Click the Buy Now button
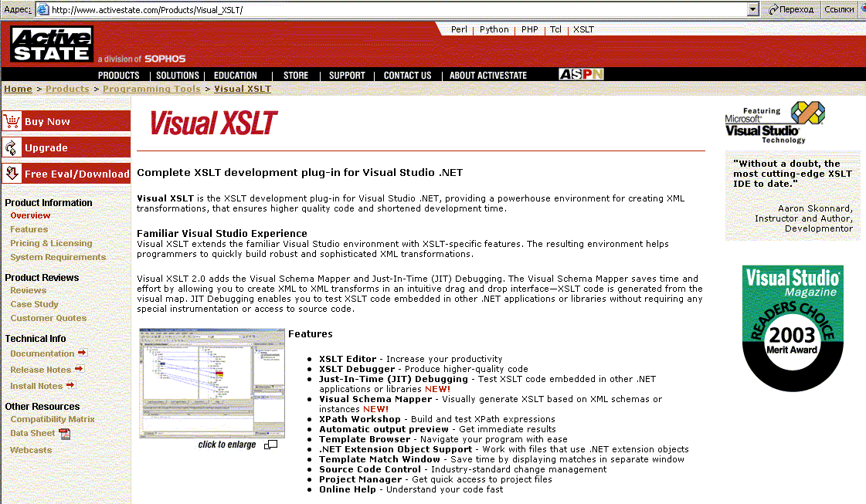866x504 pixels. (x=66, y=121)
